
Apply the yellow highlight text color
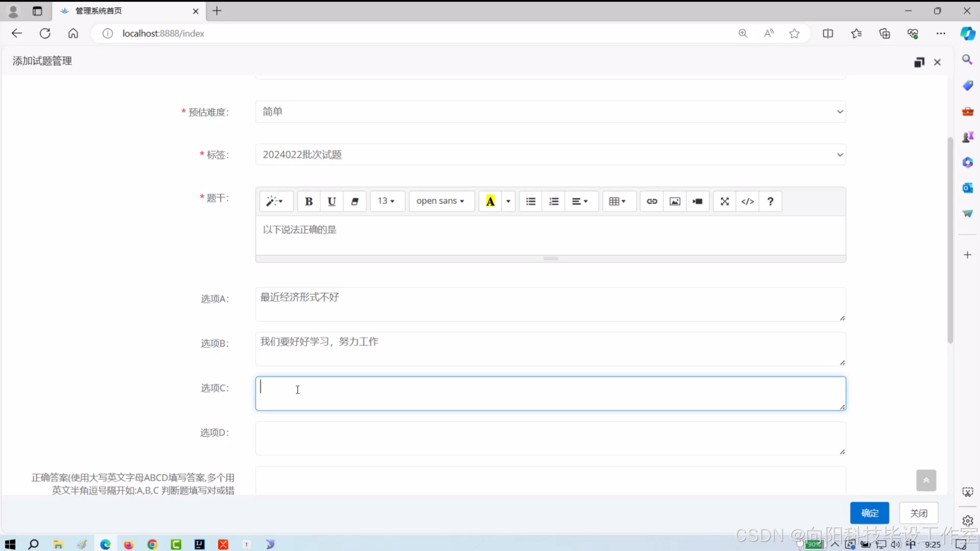click(490, 201)
